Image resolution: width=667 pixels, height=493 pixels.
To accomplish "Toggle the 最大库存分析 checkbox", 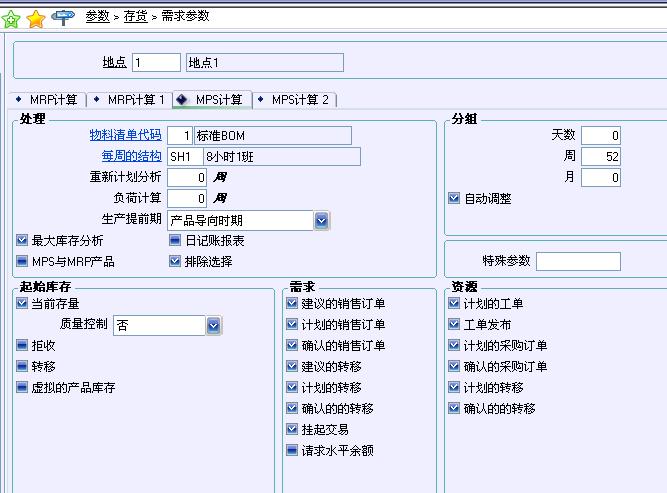I will (23, 241).
